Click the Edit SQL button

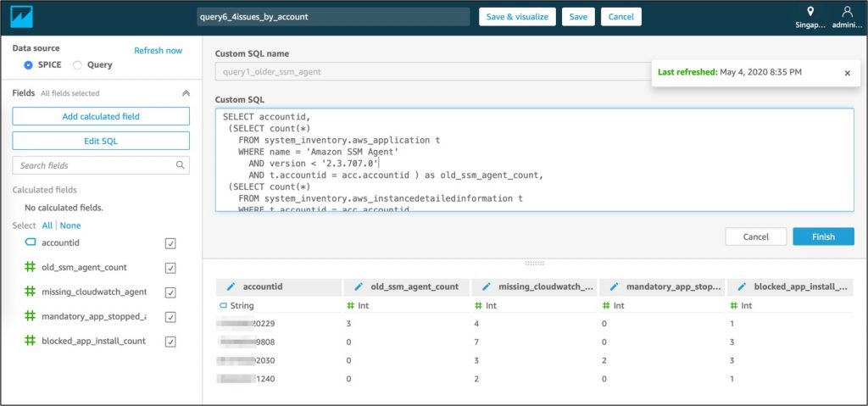coord(101,141)
